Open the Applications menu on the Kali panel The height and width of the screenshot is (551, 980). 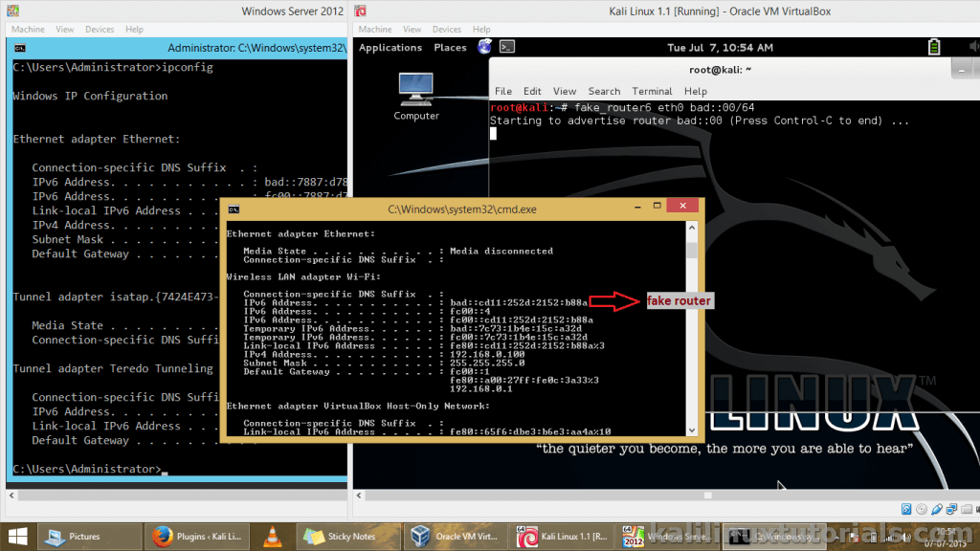[390, 47]
